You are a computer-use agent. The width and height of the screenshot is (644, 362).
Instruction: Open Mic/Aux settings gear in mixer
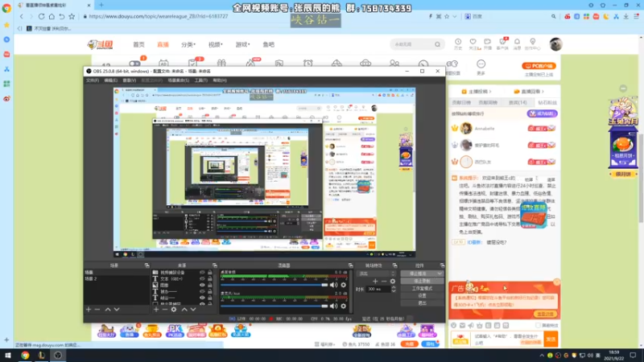[344, 306]
